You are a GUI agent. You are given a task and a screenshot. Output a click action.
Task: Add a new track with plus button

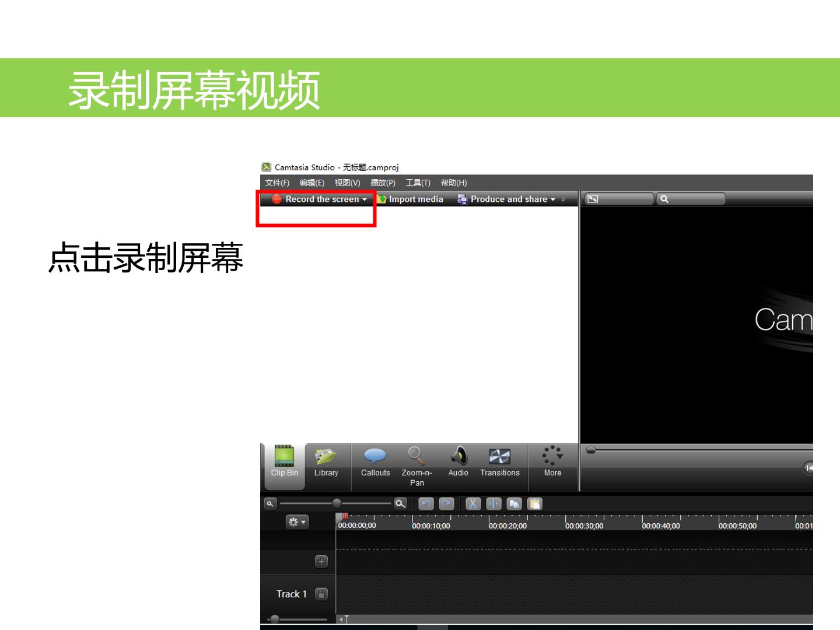tap(321, 561)
